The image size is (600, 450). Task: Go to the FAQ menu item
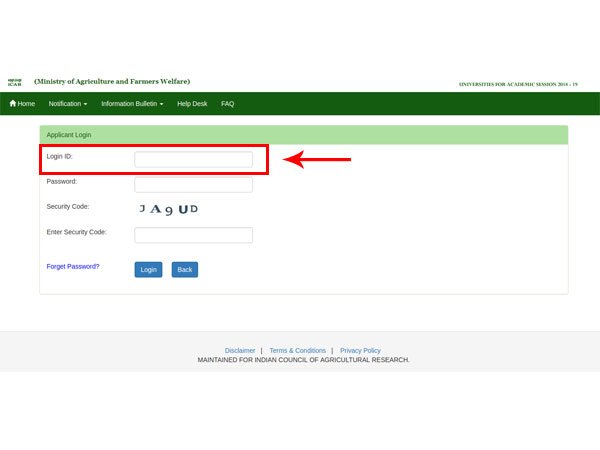227,104
